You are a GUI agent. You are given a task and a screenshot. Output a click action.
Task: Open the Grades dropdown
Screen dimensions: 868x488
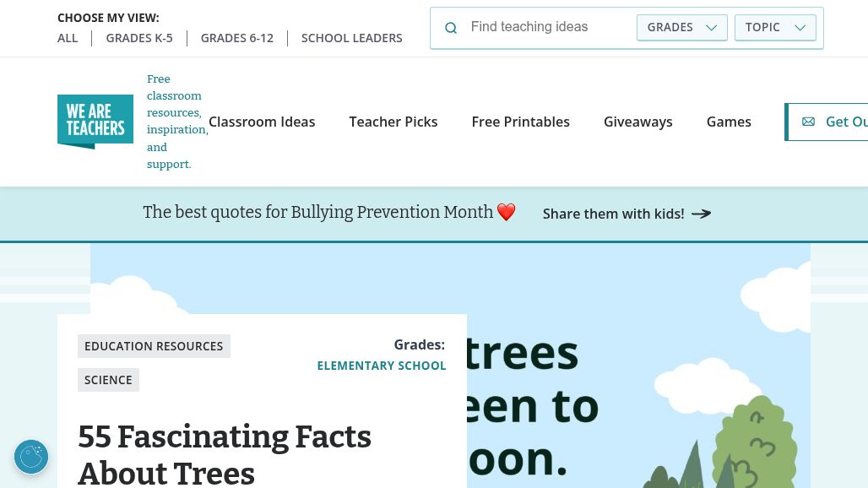681,27
